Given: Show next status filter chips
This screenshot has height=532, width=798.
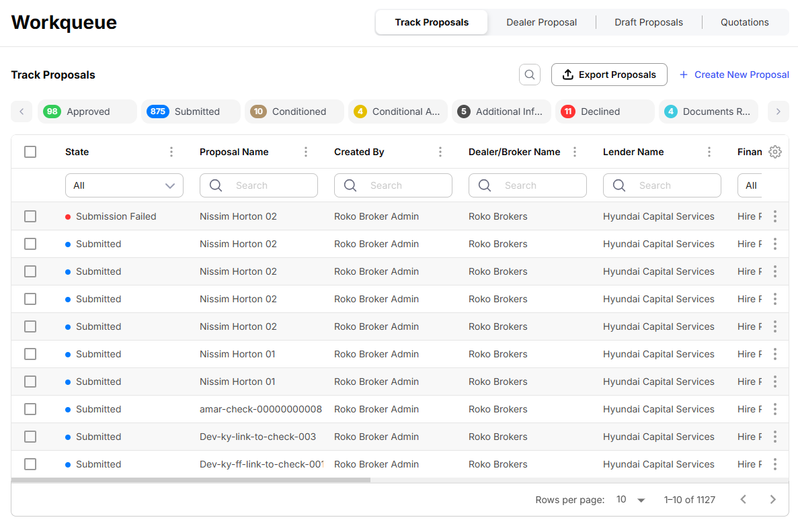Looking at the screenshot, I should click(778, 112).
